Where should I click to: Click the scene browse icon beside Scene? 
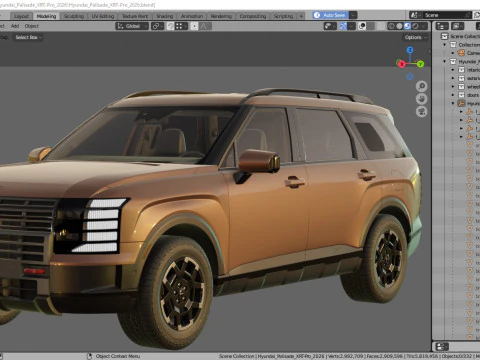pyautogui.click(x=415, y=15)
